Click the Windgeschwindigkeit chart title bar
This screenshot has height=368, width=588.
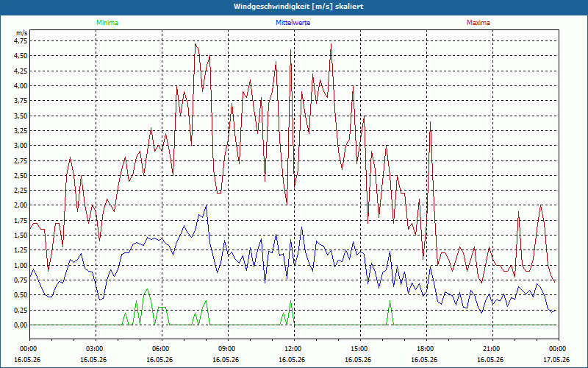click(x=294, y=7)
